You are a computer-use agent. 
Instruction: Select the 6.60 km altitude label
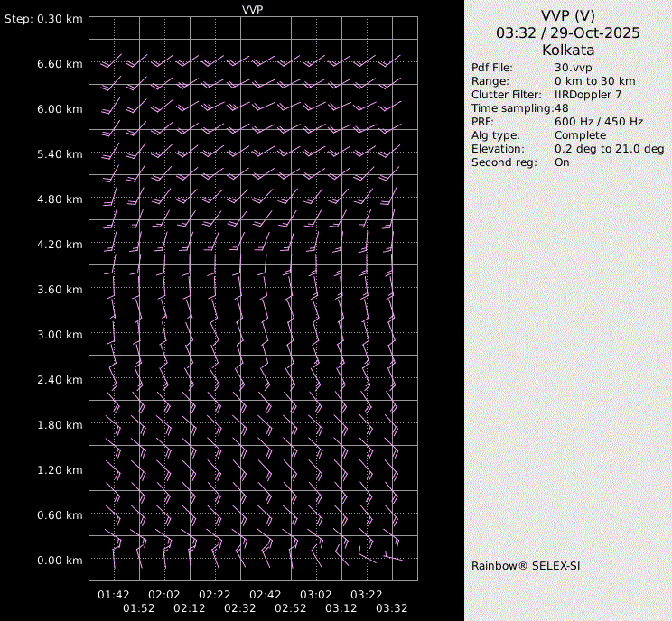point(60,64)
